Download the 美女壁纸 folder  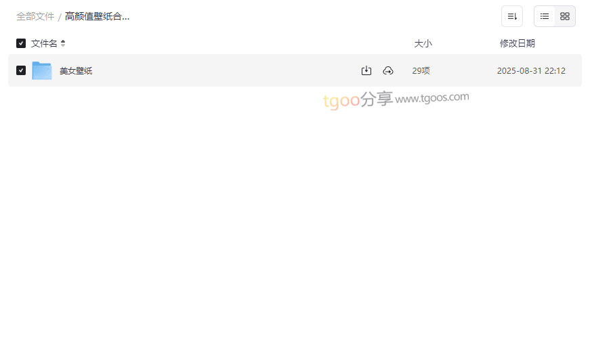[366, 70]
